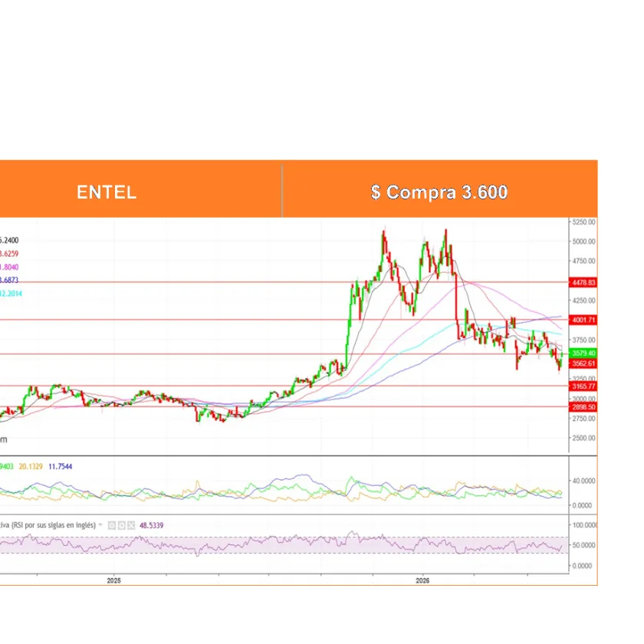The height and width of the screenshot is (644, 644).
Task: Click the 2026 time axis label
Action: (422, 580)
